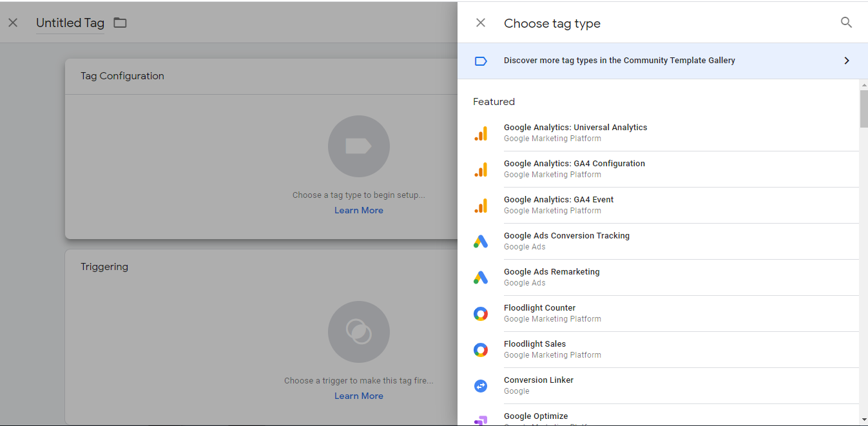Image resolution: width=868 pixels, height=426 pixels.
Task: Close the Untitled Tag editor
Action: click(x=13, y=23)
